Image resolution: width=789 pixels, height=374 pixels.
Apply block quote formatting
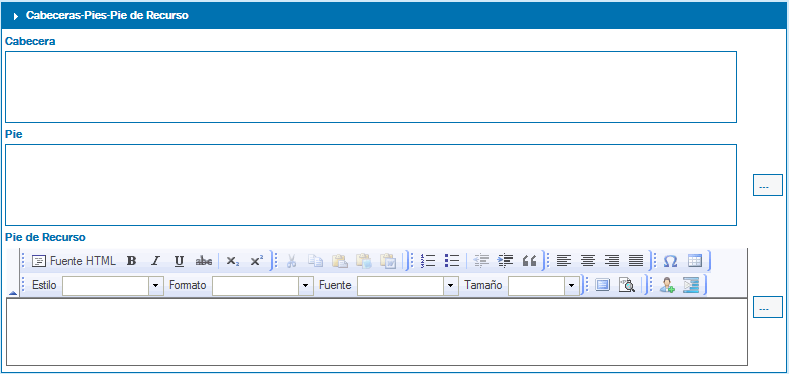click(x=529, y=261)
